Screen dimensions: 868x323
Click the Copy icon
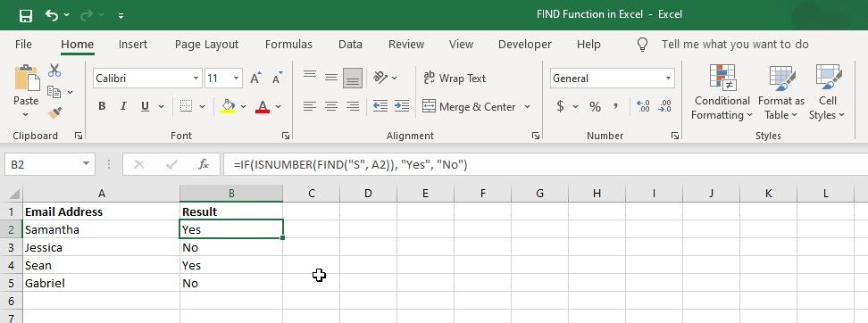point(54,91)
